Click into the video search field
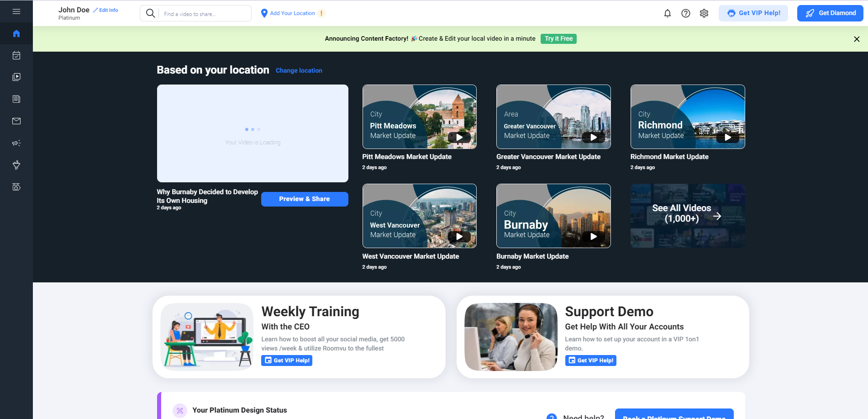 point(204,14)
